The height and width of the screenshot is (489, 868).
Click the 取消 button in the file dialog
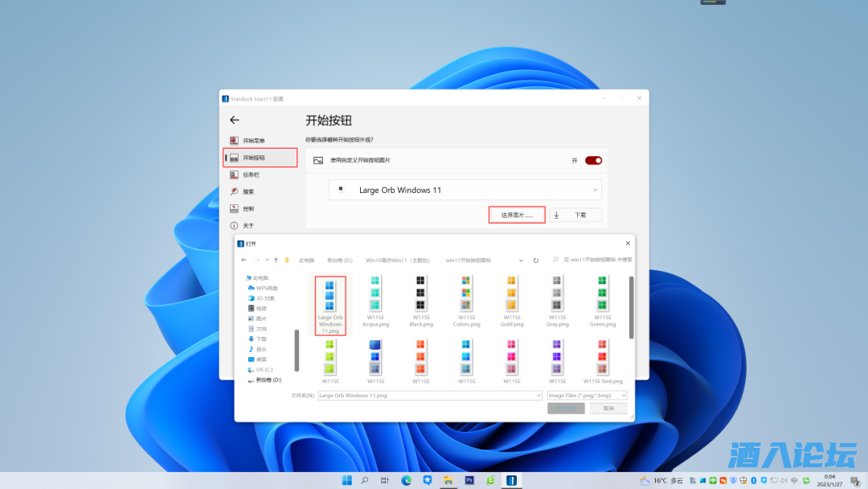point(608,408)
